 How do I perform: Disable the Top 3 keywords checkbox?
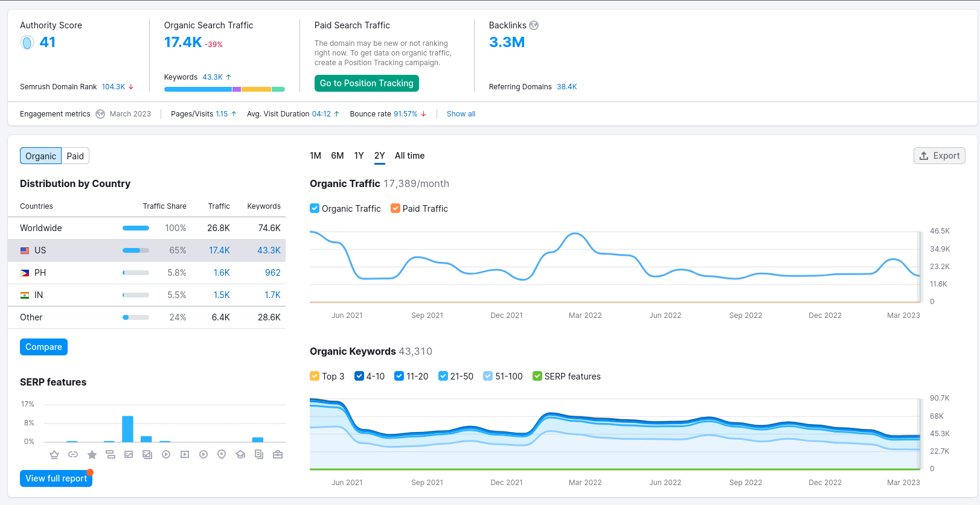[x=315, y=376]
